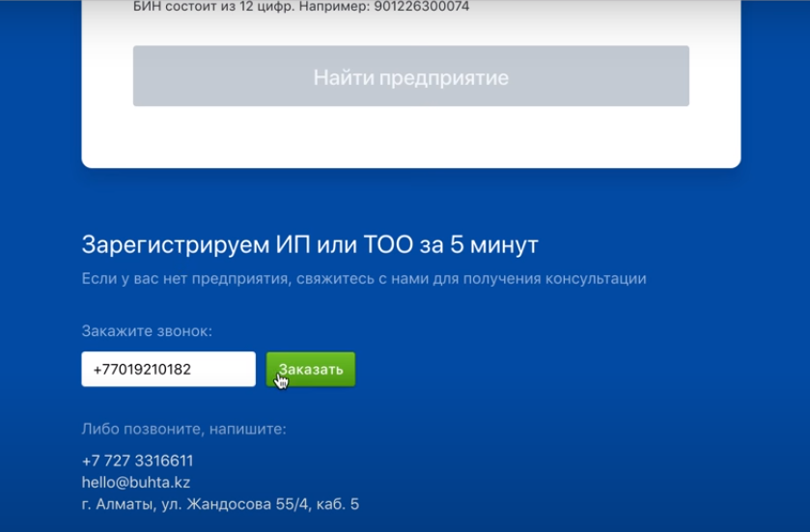Click the 'Закажите звонок:' label
Screen dimensions: 810x532
(x=147, y=331)
